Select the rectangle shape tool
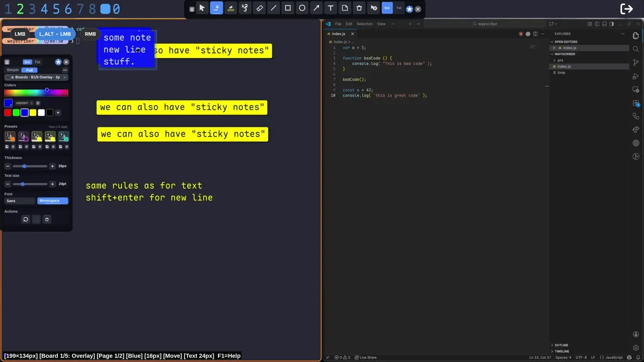Viewport: 644px width, 362px height. point(288,9)
